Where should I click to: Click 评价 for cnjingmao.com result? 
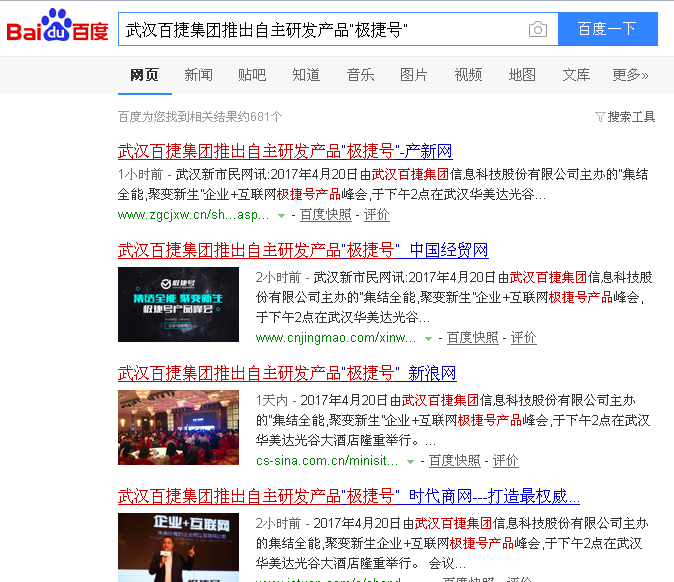coord(524,338)
